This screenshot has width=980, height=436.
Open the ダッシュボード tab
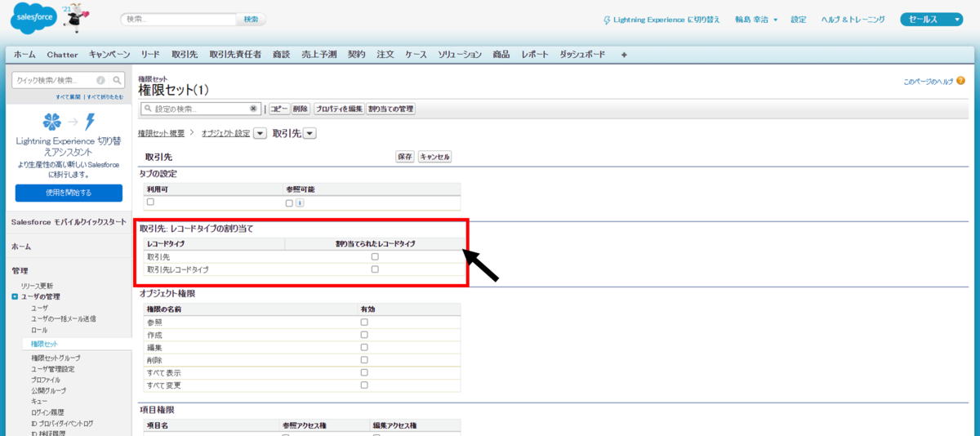click(583, 55)
